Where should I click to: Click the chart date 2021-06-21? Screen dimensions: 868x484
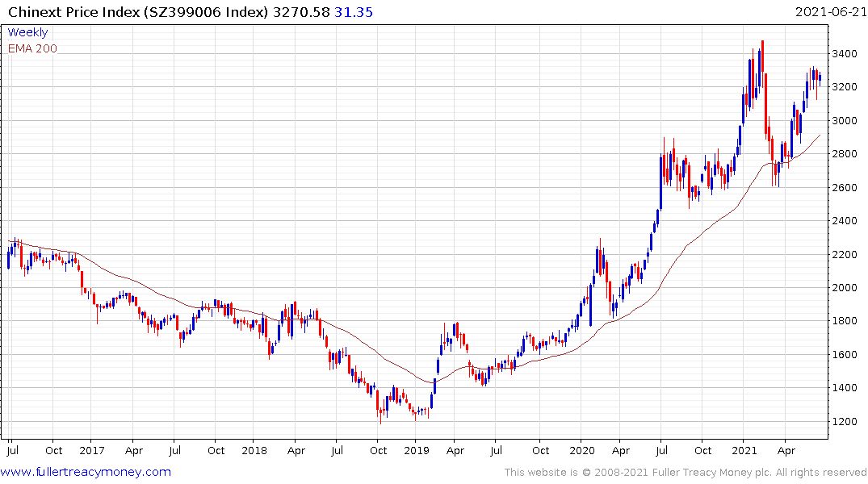pyautogui.click(x=830, y=11)
